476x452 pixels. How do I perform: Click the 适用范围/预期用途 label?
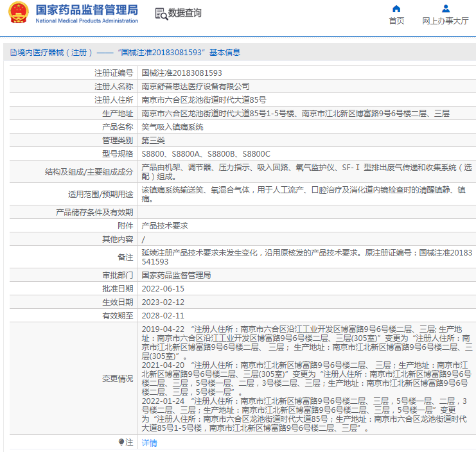point(101,194)
